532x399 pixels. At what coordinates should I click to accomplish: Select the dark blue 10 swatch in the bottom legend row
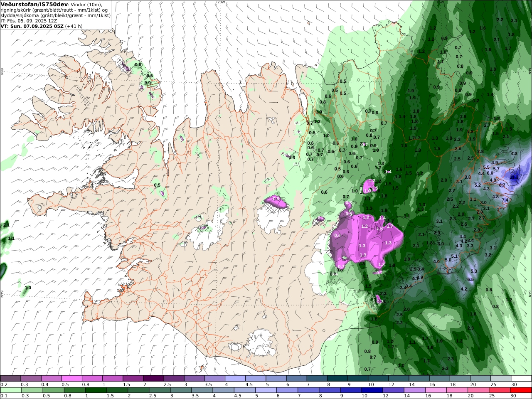[371, 390]
